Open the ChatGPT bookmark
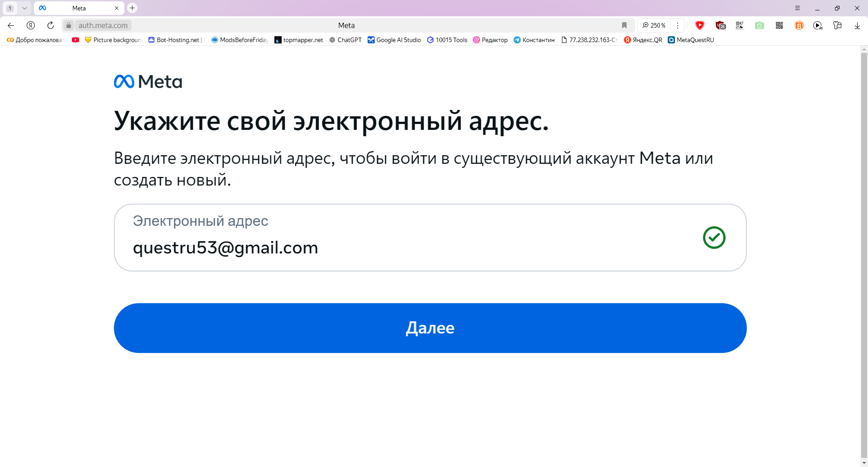Screen dimensions: 868x467 pyautogui.click(x=345, y=40)
